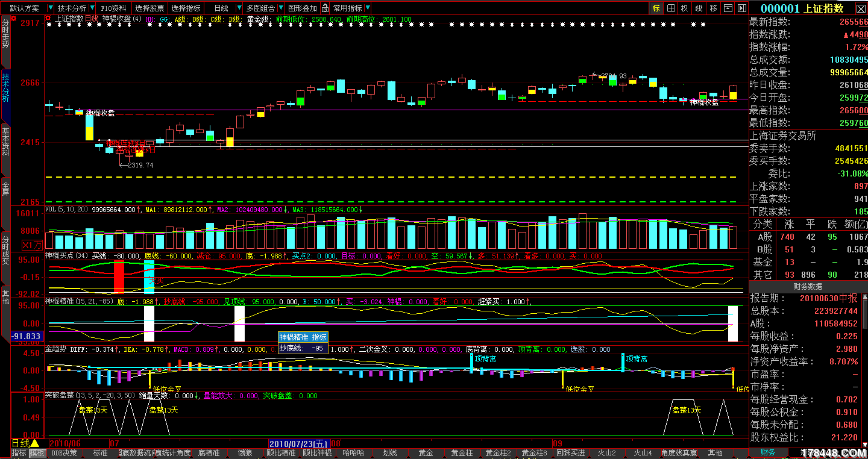Select the 线 line drawing tool

coord(699,8)
